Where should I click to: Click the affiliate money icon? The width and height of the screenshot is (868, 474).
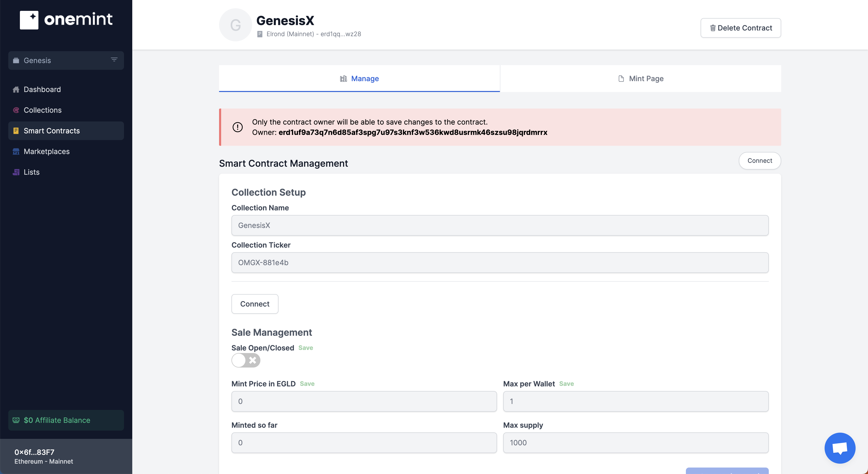pyautogui.click(x=16, y=420)
